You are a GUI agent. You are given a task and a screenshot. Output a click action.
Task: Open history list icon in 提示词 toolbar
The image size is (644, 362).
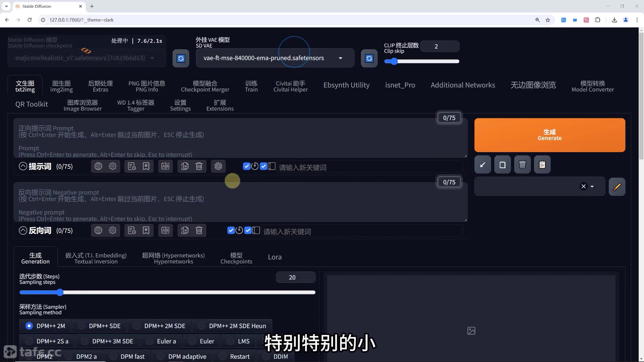132,166
